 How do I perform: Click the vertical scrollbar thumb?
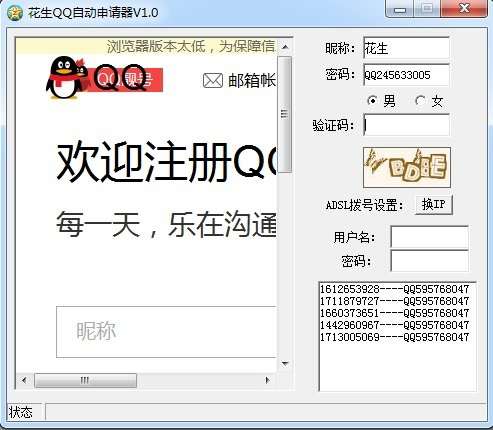pos(284,114)
